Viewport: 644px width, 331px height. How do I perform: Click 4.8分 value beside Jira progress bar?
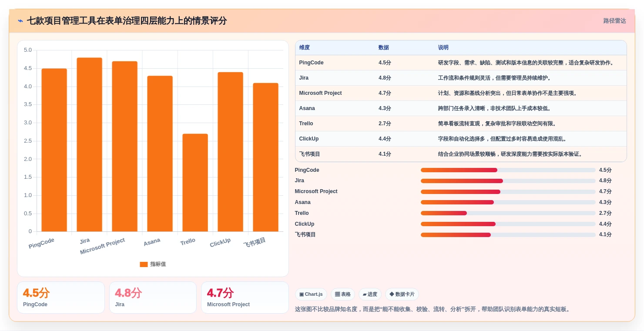pyautogui.click(x=605, y=181)
